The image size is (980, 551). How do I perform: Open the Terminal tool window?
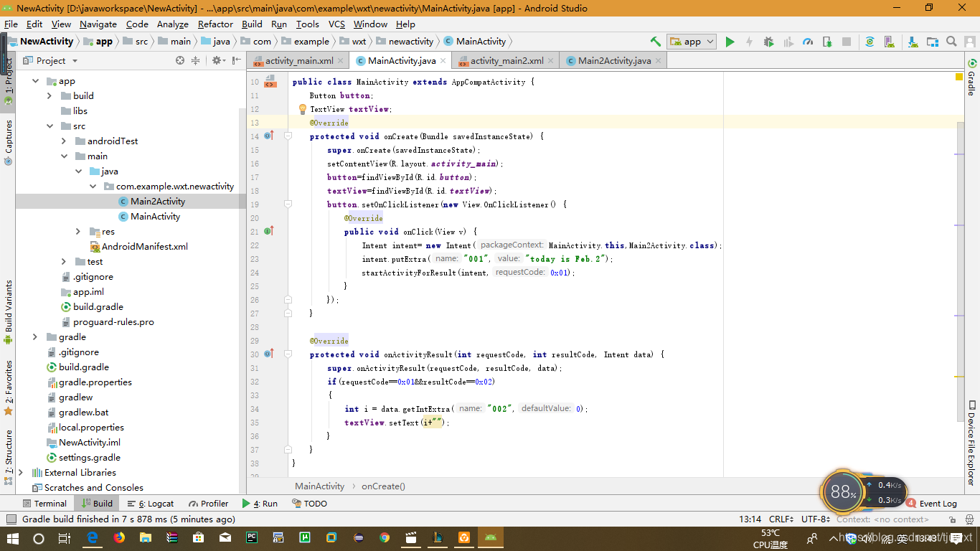point(44,504)
